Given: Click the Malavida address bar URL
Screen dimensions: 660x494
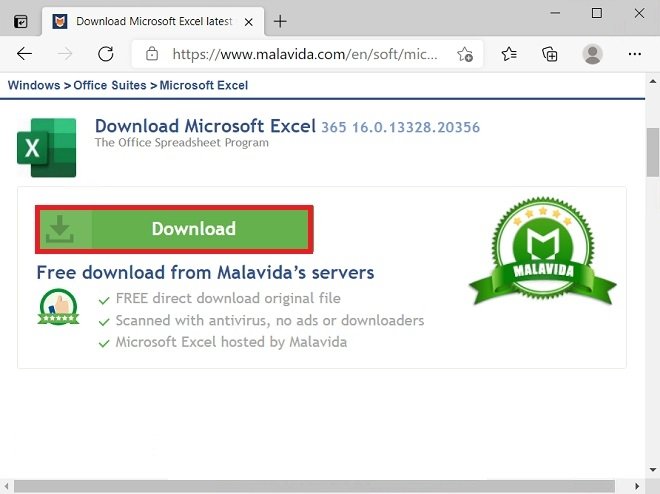Looking at the screenshot, I should coord(305,54).
